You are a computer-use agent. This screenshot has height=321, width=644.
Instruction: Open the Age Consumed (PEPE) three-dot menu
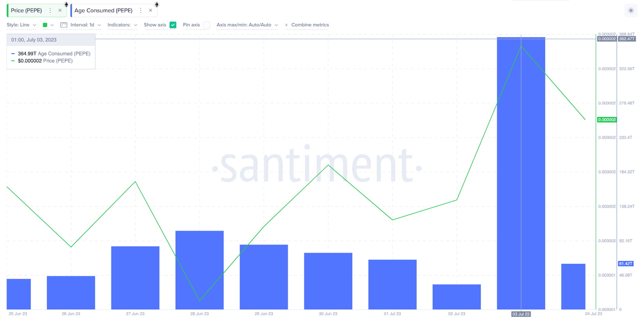point(141,10)
